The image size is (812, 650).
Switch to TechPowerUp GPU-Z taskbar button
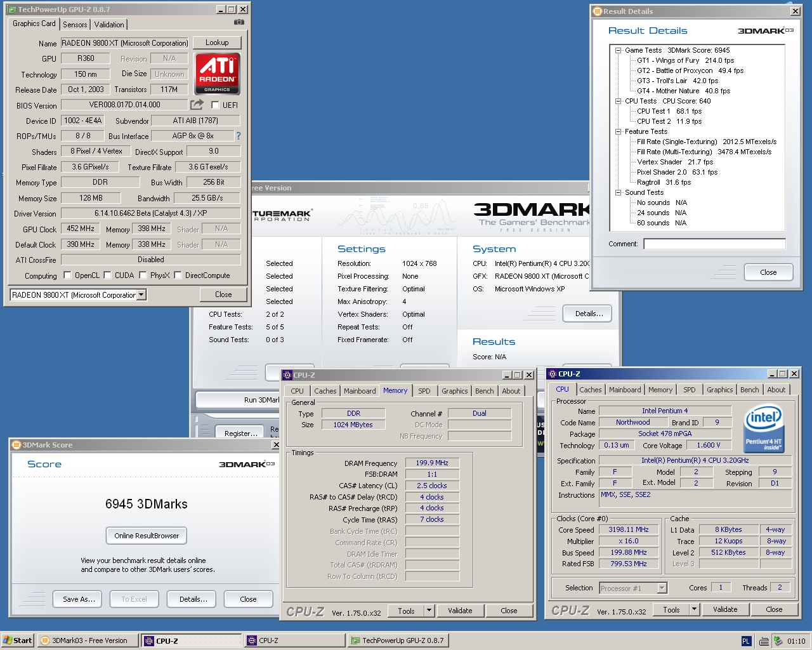pos(398,640)
